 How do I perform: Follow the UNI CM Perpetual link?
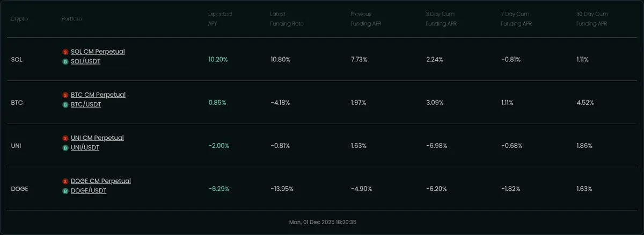point(97,138)
